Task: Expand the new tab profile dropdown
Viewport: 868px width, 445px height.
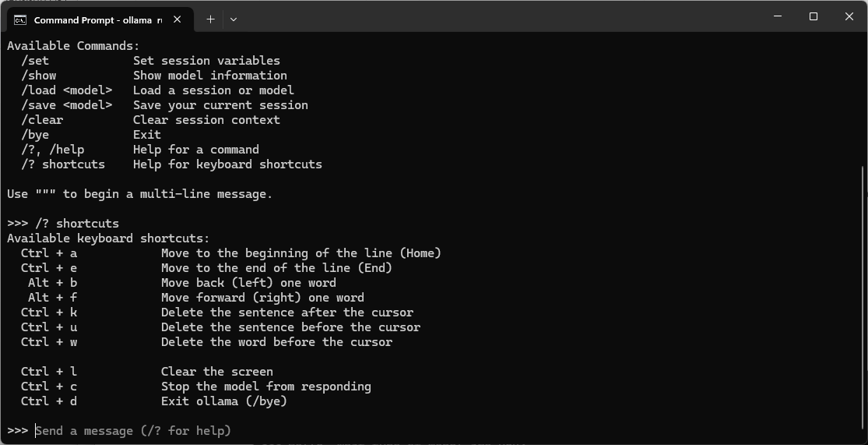Action: click(233, 19)
